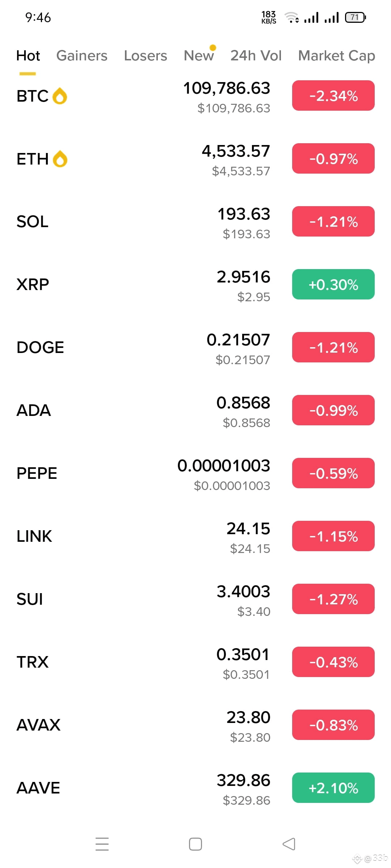Tap AAVE's +2.10% change badge
Viewport: 391px width, 868px height.
[x=333, y=788]
